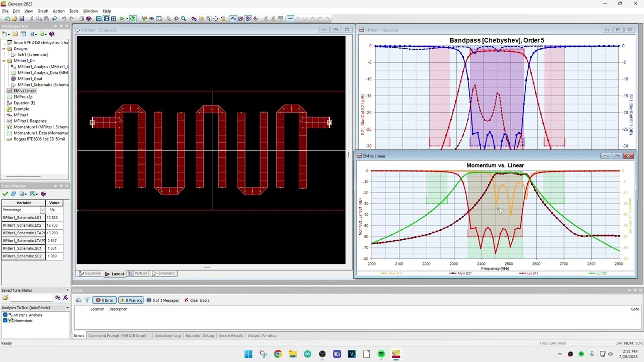Viewport: 644px width, 362px height.
Task: Open the Command Prompt (MATLAB Script) tab
Action: coord(117,335)
